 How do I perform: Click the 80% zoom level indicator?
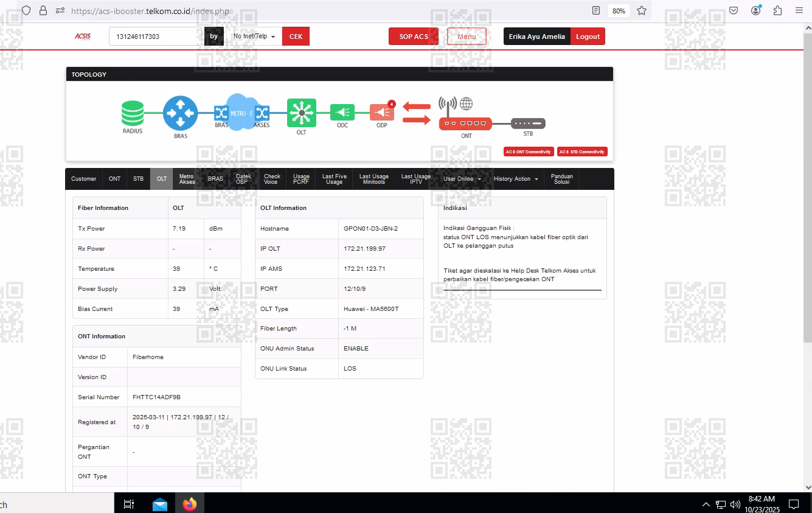pyautogui.click(x=619, y=10)
